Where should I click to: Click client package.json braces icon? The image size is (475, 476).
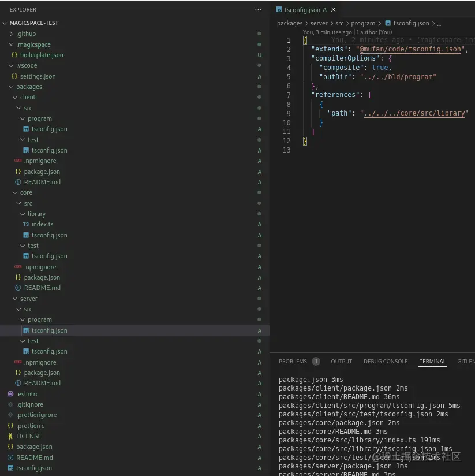18,172
